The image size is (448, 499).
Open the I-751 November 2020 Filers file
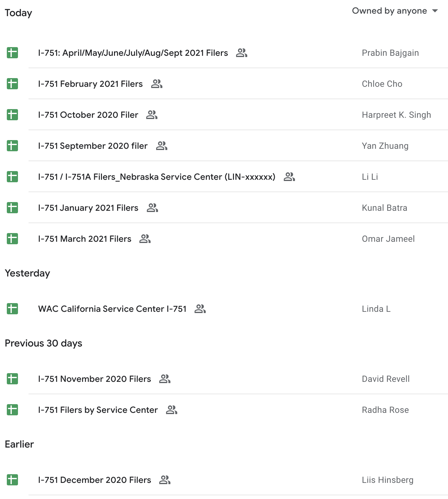94,379
